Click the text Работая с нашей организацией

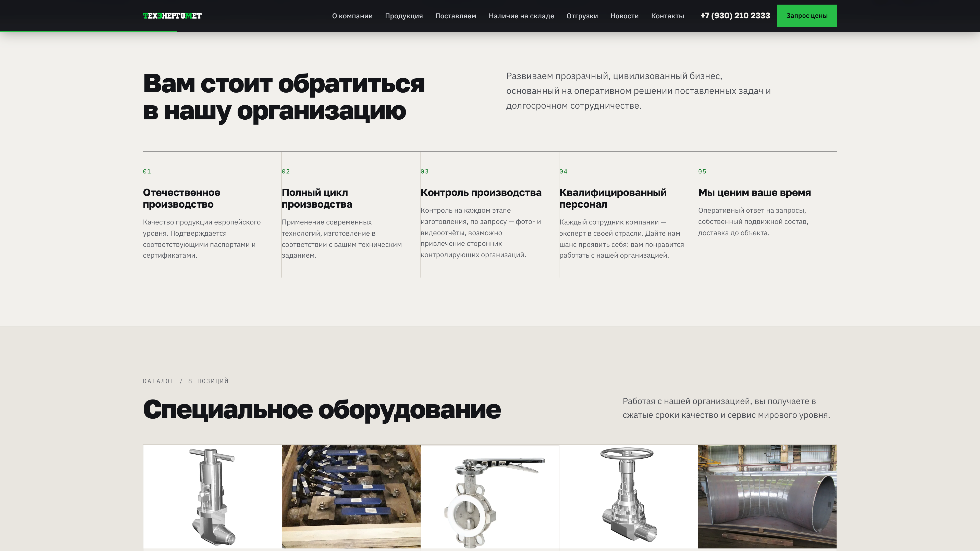click(726, 408)
